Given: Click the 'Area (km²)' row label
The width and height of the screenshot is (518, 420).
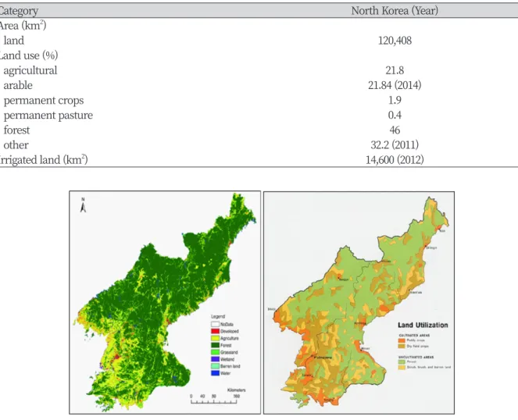Looking at the screenshot, I should 23,26.
